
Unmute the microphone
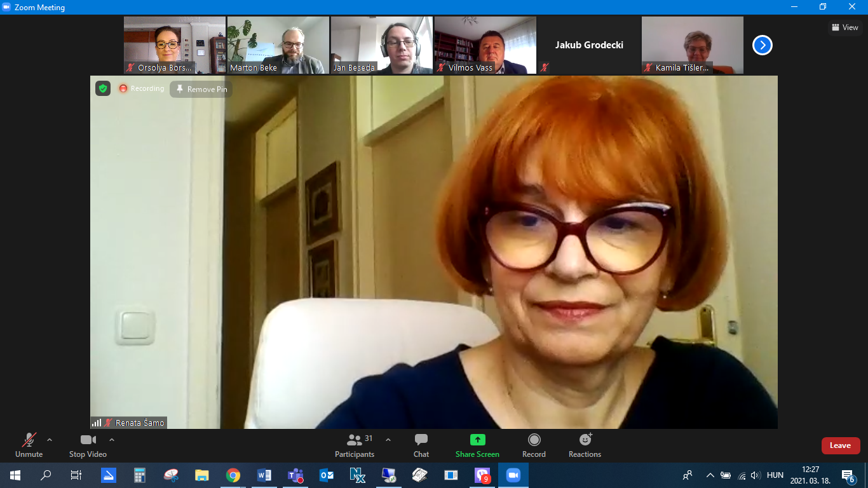29,445
